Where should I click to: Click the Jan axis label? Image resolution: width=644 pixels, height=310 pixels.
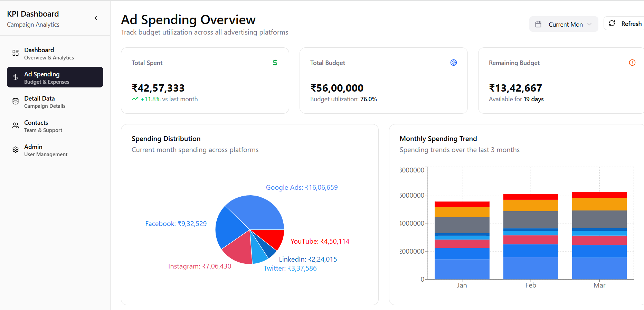462,285
